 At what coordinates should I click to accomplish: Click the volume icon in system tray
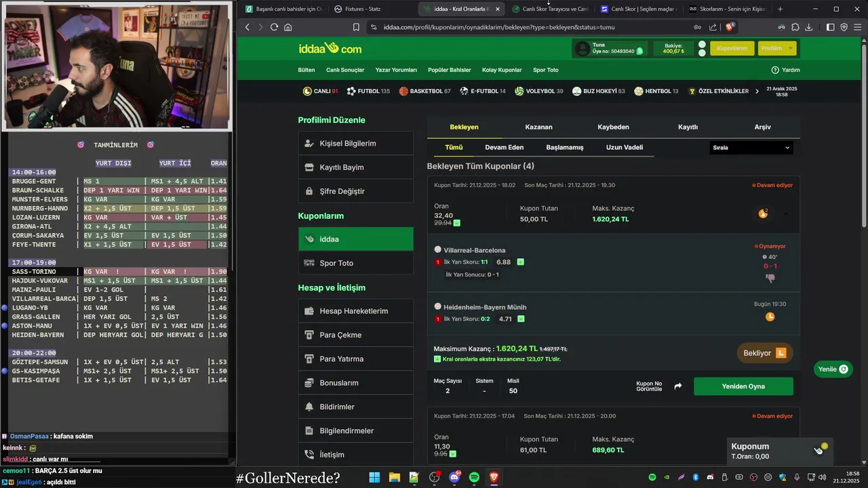tap(822, 477)
